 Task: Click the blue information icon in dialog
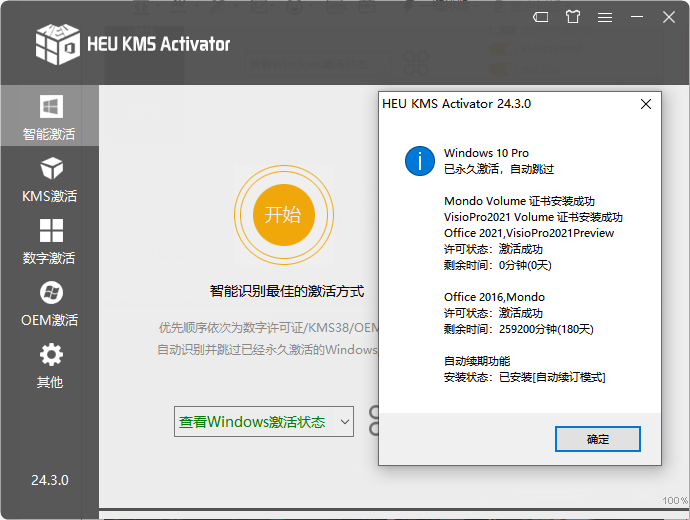tap(420, 161)
